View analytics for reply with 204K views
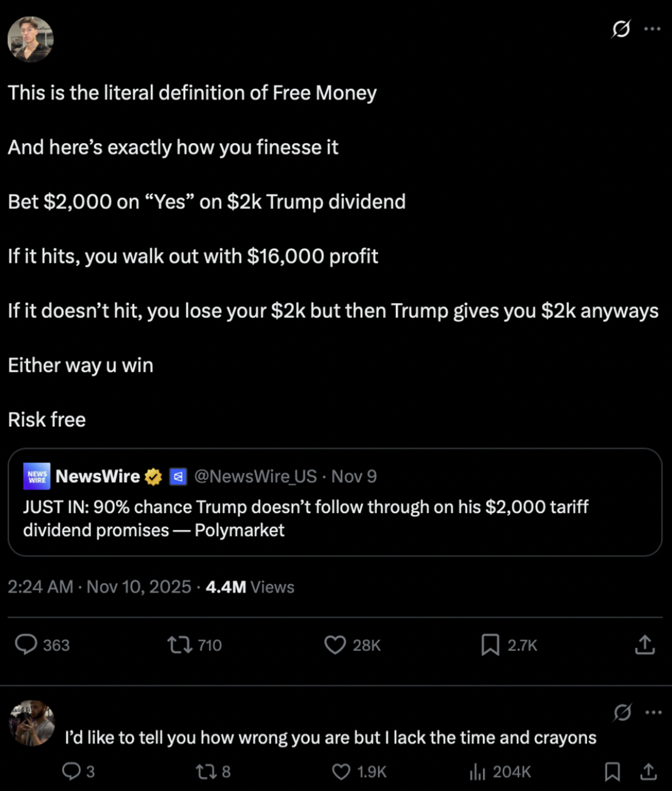This screenshot has height=791, width=672. tap(477, 772)
